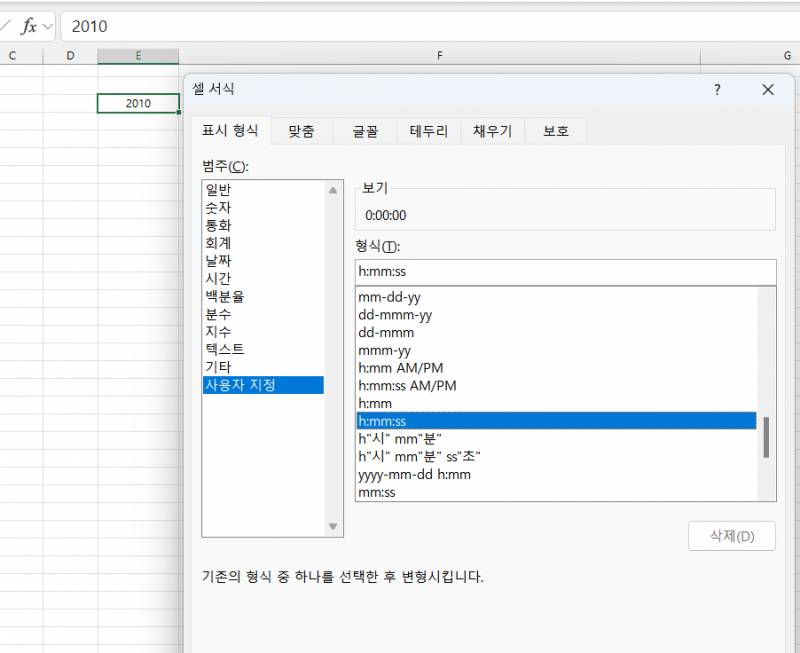This screenshot has height=653, width=800.
Task: Click the help question mark icon
Action: 717,90
